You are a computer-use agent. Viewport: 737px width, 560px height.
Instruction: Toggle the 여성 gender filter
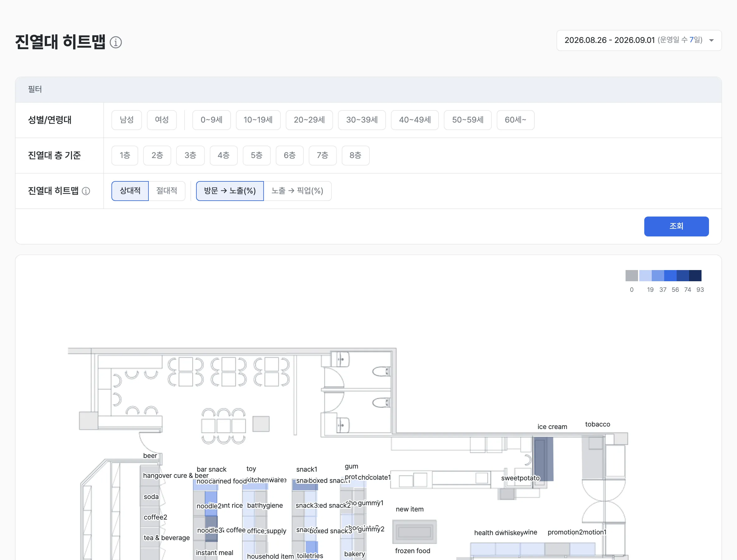[162, 120]
